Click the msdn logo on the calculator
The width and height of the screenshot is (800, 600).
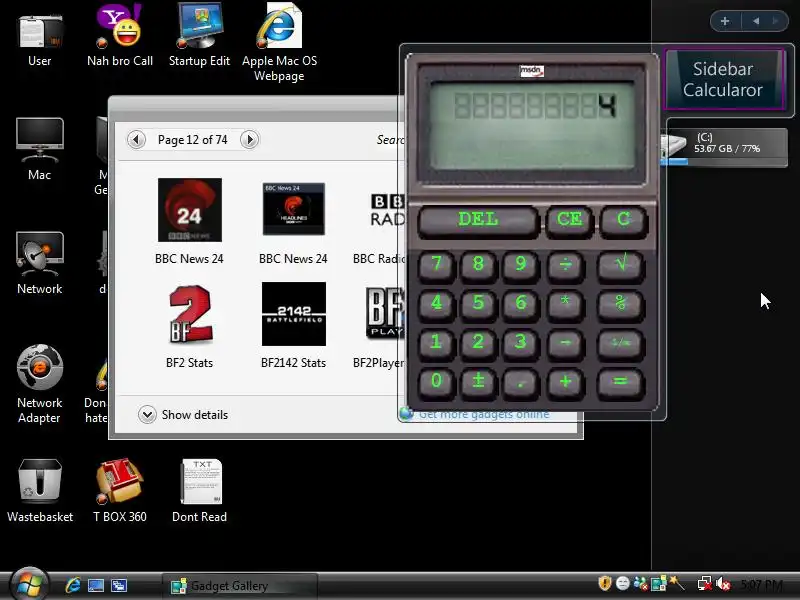pyautogui.click(x=532, y=71)
